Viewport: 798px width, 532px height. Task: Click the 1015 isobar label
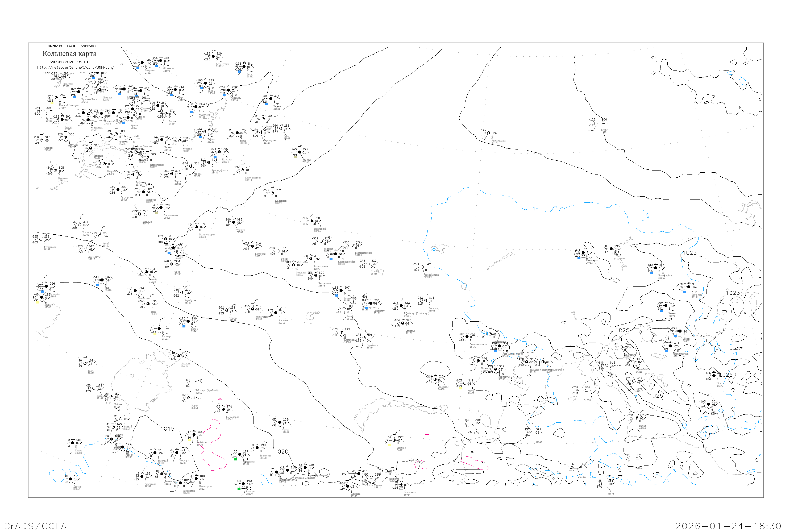tap(168, 429)
